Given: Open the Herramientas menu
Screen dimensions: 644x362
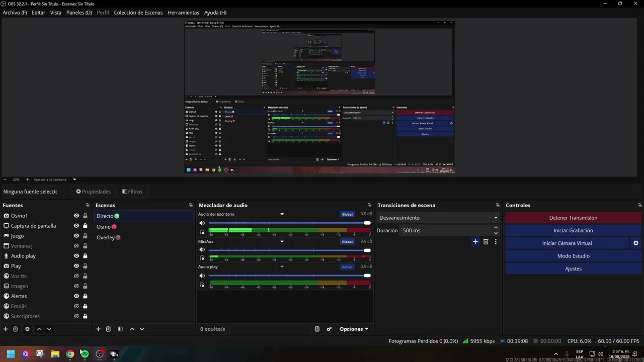Looking at the screenshot, I should click(183, 13).
